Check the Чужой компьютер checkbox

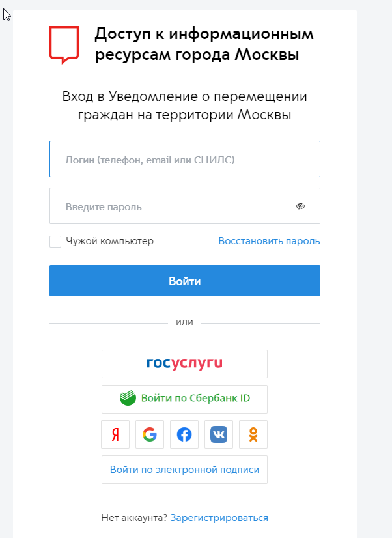point(55,241)
